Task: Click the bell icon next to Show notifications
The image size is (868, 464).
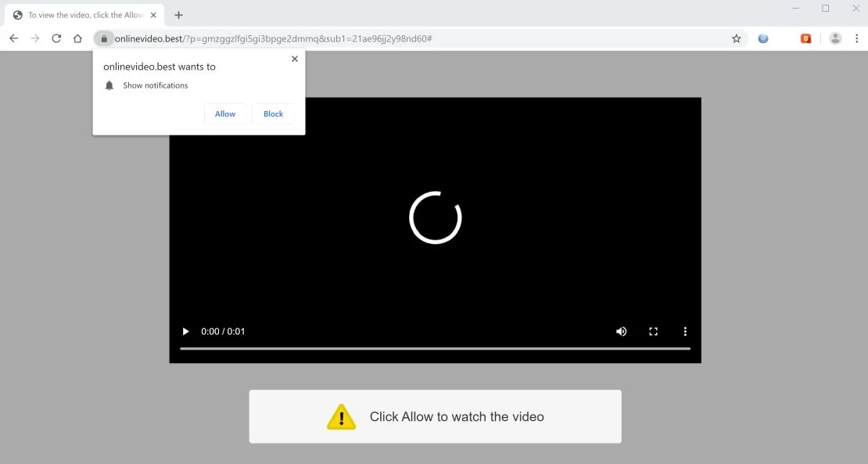Action: [109, 85]
